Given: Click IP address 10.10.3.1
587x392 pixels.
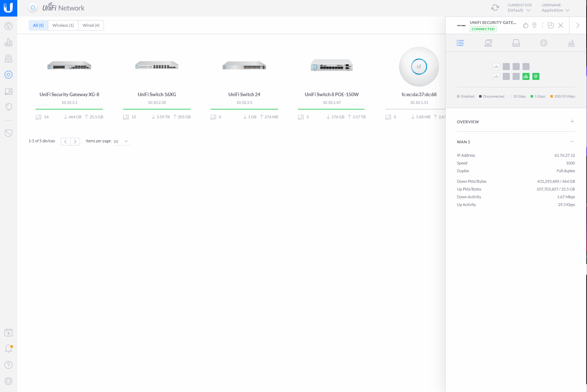Looking at the screenshot, I should pos(69,102).
